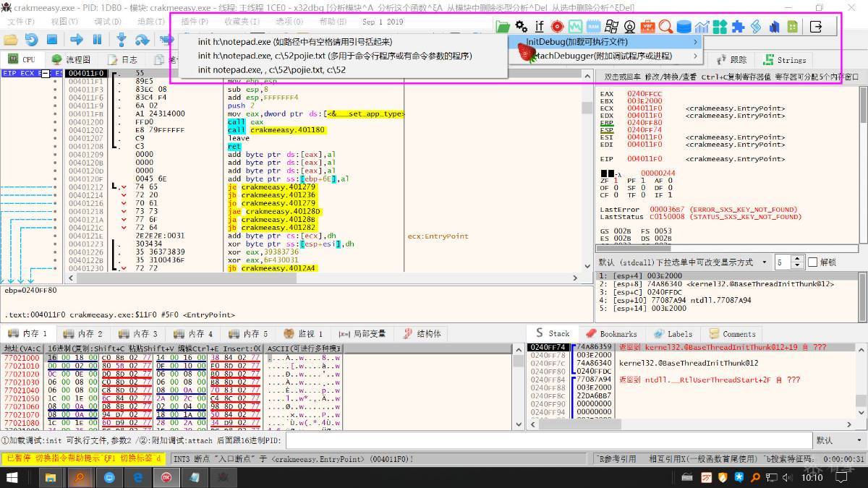868x488 pixels.
Task: Click the taskbar clock showing 10:10
Action: click(x=812, y=478)
